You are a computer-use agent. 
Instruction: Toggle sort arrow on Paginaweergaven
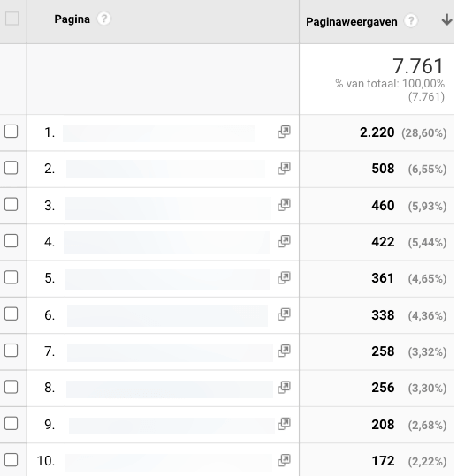tap(446, 19)
